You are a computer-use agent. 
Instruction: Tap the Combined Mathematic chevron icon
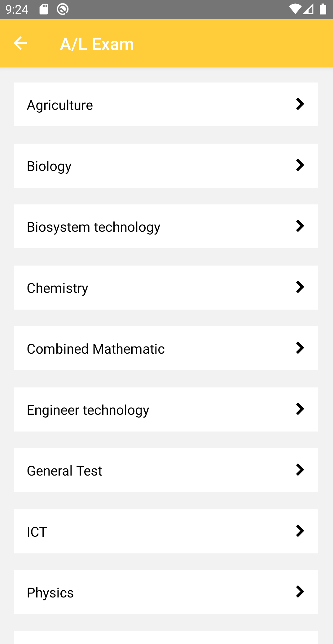click(300, 348)
